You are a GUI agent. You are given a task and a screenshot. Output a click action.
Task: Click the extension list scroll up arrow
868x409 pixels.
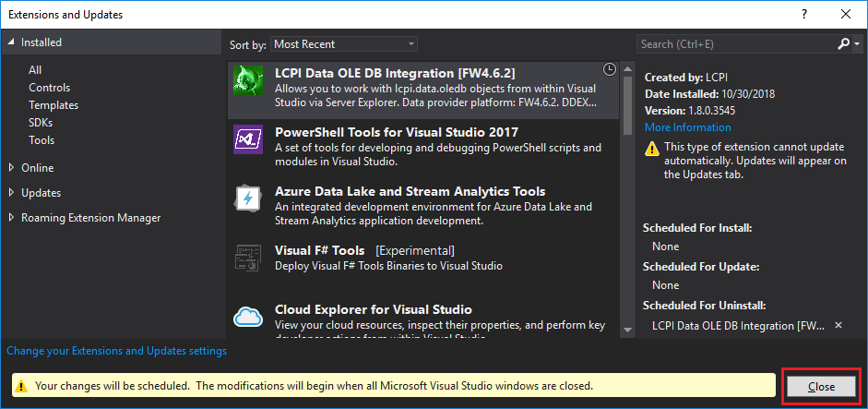point(627,69)
